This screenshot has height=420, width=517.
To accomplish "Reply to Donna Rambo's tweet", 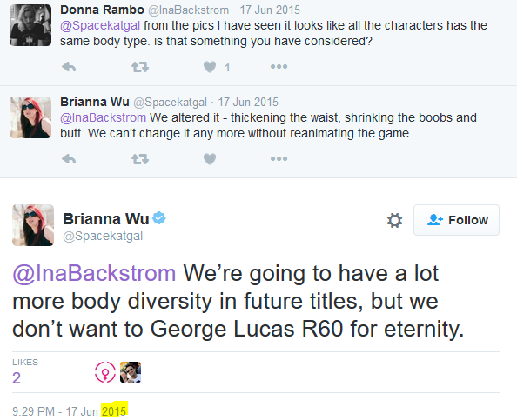I will pos(69,67).
